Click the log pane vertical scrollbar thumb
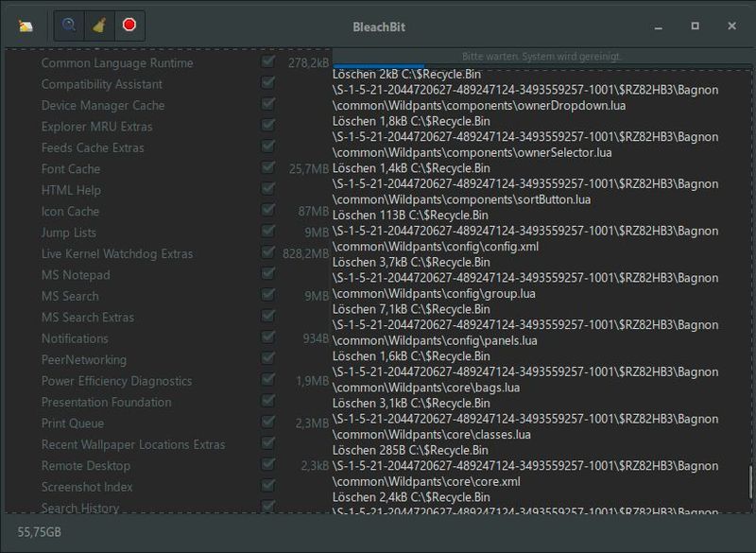The height and width of the screenshot is (553, 756). [x=750, y=482]
